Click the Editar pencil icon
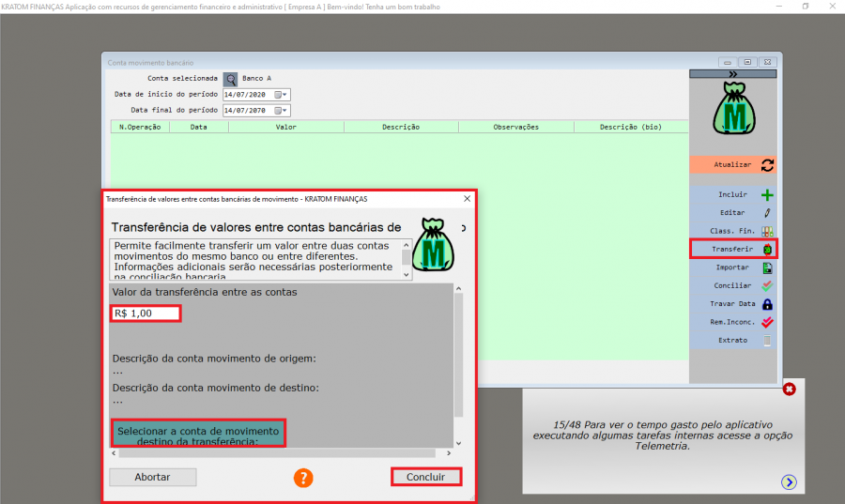 767,213
